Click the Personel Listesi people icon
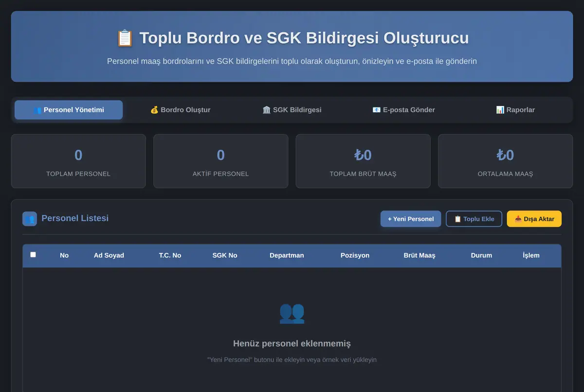584x392 pixels. (30, 219)
